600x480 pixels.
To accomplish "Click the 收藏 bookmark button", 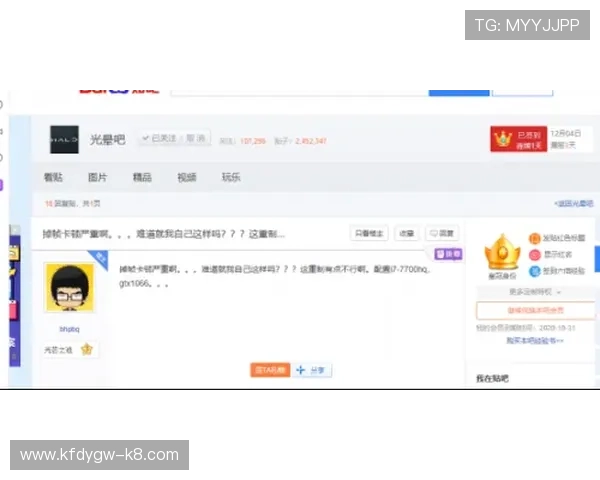I will (406, 233).
